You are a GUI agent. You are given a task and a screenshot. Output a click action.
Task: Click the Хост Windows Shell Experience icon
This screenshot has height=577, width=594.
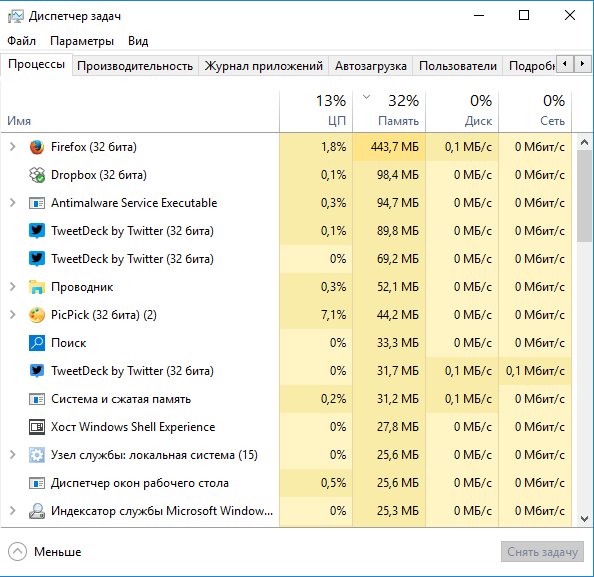tap(37, 427)
